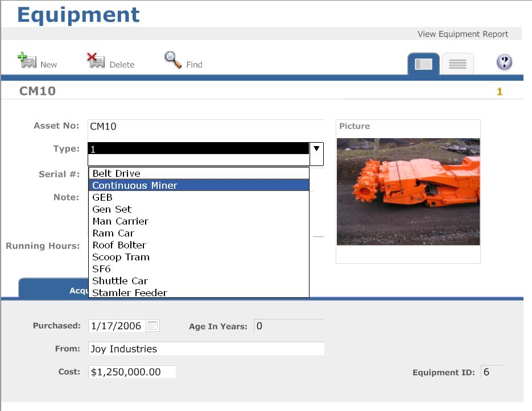532x411 pixels.
Task: Open the Purchased date calendar picker
Action: 152,326
